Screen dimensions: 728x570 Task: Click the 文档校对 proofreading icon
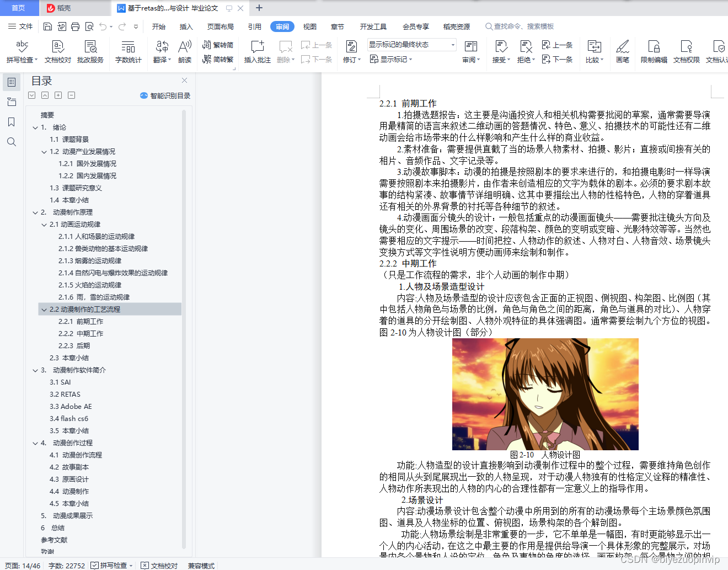pos(58,52)
